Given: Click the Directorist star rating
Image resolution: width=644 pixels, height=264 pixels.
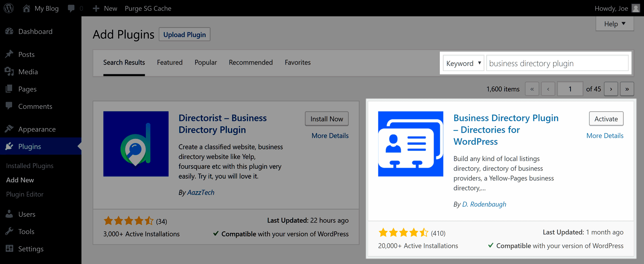Looking at the screenshot, I should [129, 221].
